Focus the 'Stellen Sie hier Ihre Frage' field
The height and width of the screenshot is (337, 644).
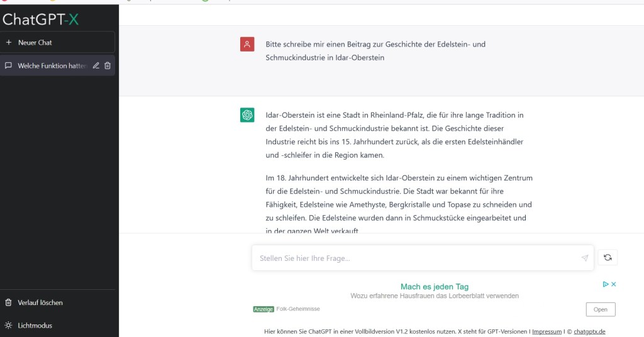click(415, 258)
